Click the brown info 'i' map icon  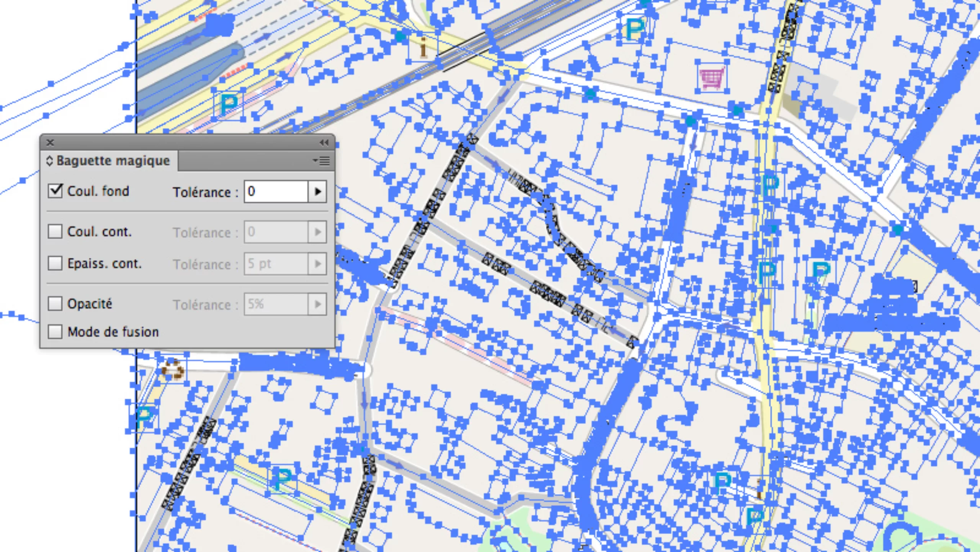pyautogui.click(x=423, y=47)
